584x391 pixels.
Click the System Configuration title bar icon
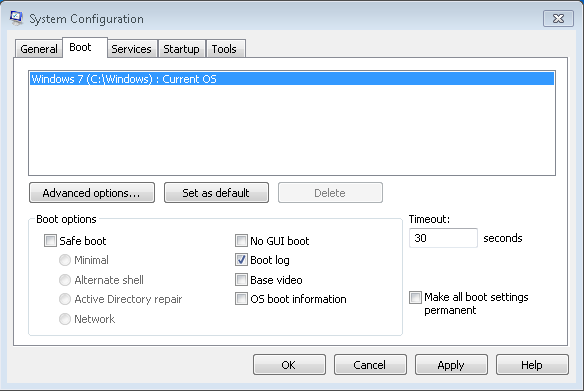point(16,18)
